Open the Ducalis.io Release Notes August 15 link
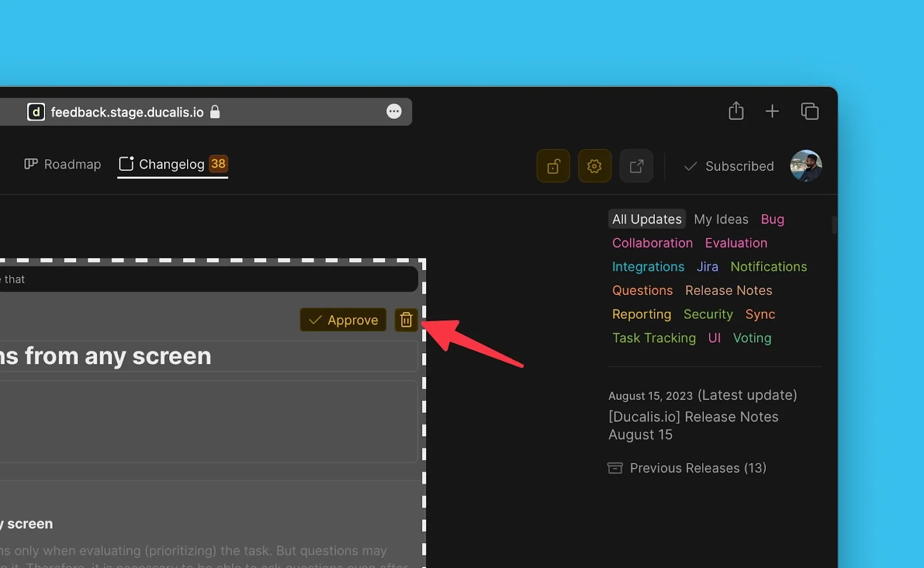The width and height of the screenshot is (924, 568). point(693,425)
